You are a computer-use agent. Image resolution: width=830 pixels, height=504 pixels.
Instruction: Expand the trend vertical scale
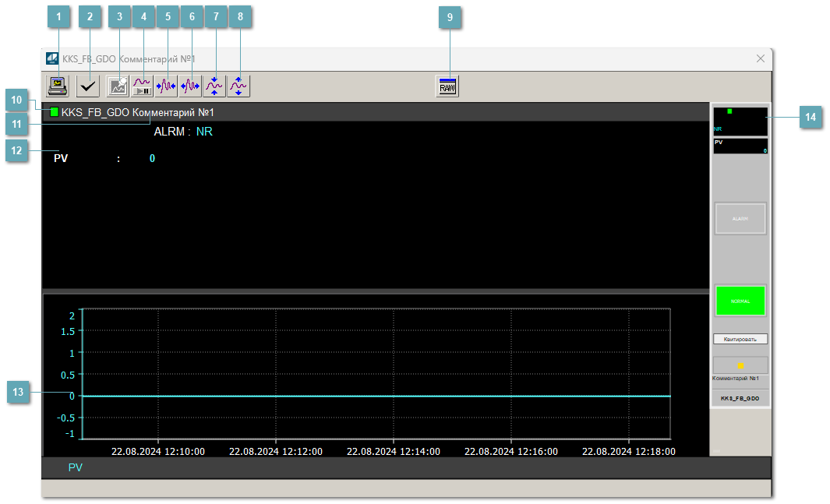239,86
